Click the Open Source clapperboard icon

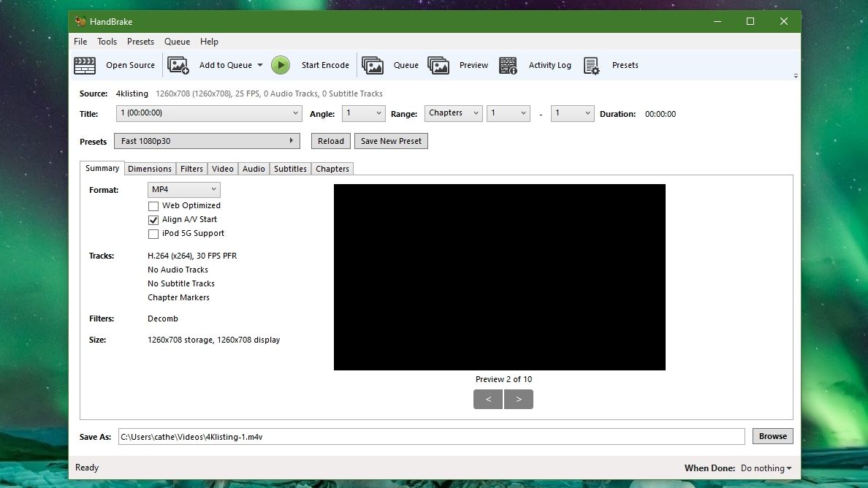pyautogui.click(x=85, y=65)
